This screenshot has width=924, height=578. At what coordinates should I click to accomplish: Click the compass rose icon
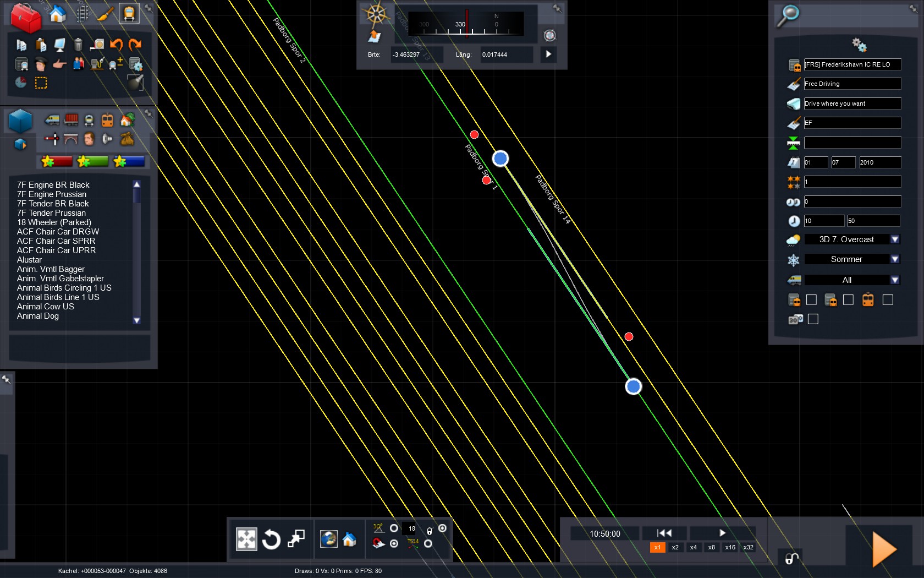pos(377,14)
